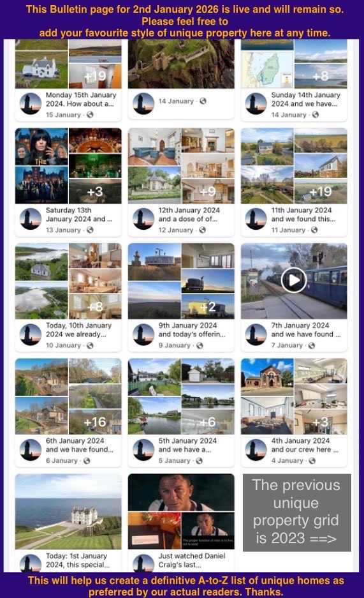Click lighthouse avatar on 6th January post
The height and width of the screenshot is (598, 364).
click(x=31, y=449)
